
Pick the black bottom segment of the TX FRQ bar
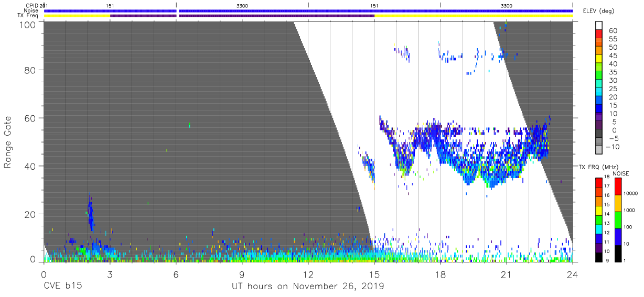coord(599,256)
